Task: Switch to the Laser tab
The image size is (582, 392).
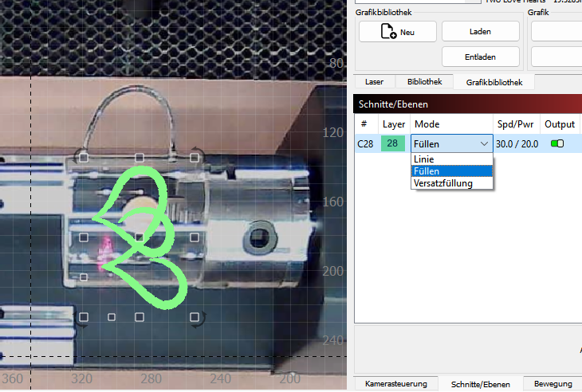Action: tap(374, 82)
